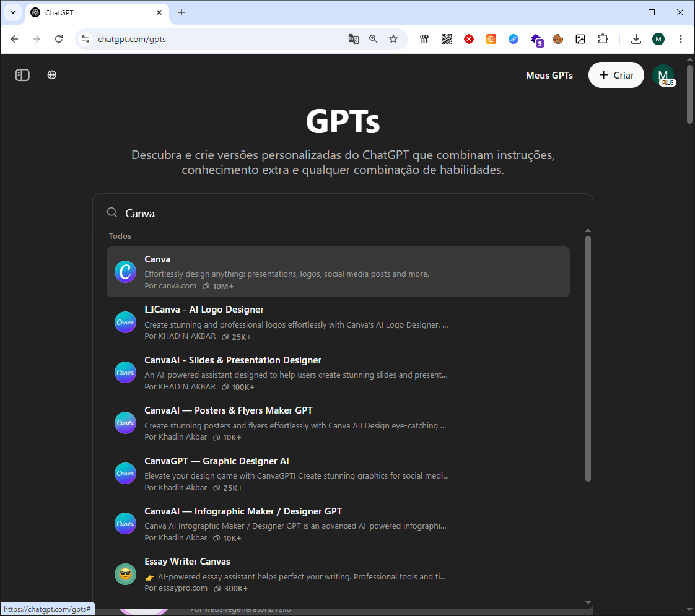Click the "Por canva.com" author text
Screen dimensions: 695x616
pyautogui.click(x=170, y=285)
